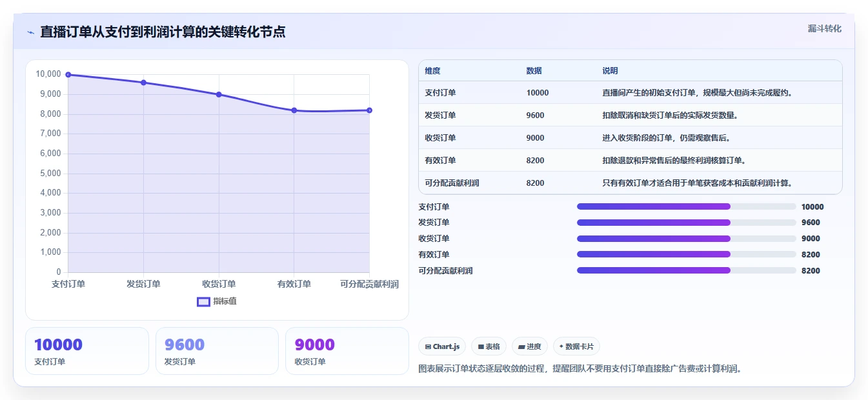Click the 10000 value right of the progress bar
The height and width of the screenshot is (400, 868).
point(812,207)
